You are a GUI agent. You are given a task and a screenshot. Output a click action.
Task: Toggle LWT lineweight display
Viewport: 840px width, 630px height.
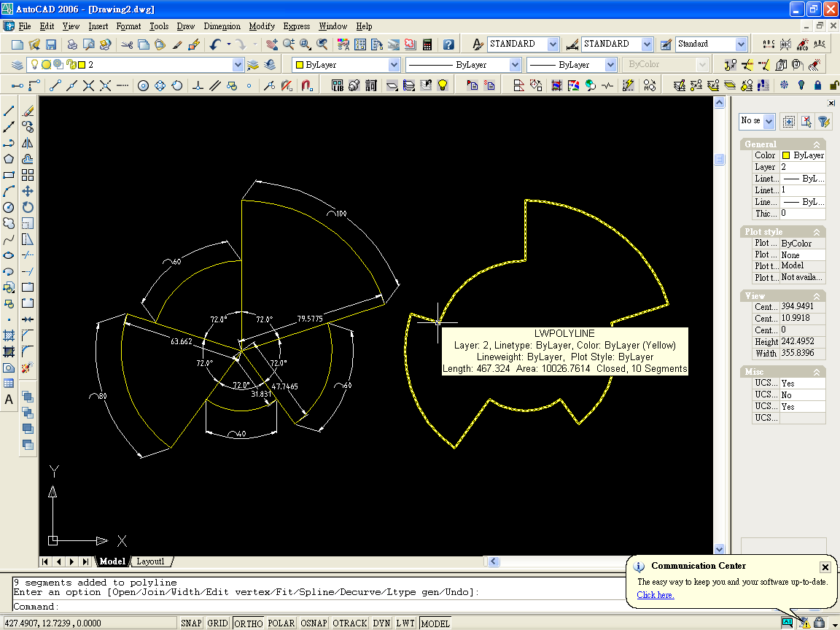pyautogui.click(x=405, y=623)
